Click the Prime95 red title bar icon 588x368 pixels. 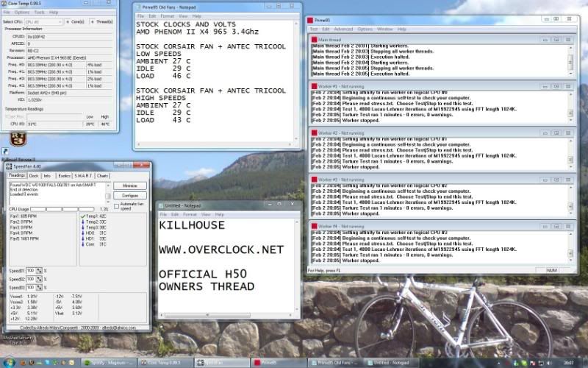coord(310,21)
